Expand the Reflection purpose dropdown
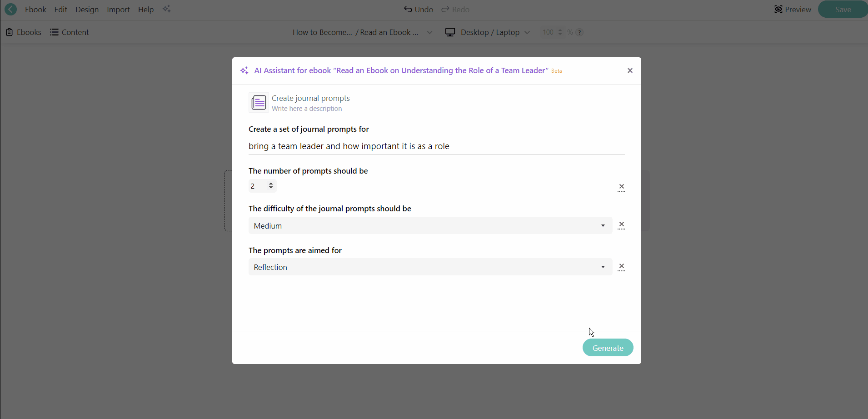868x419 pixels. [x=430, y=267]
